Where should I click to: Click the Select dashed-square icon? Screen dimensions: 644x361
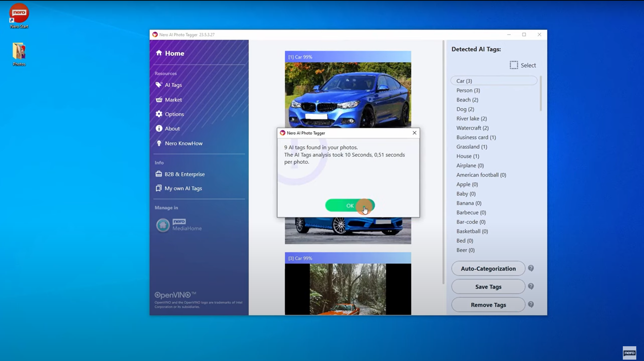[514, 65]
